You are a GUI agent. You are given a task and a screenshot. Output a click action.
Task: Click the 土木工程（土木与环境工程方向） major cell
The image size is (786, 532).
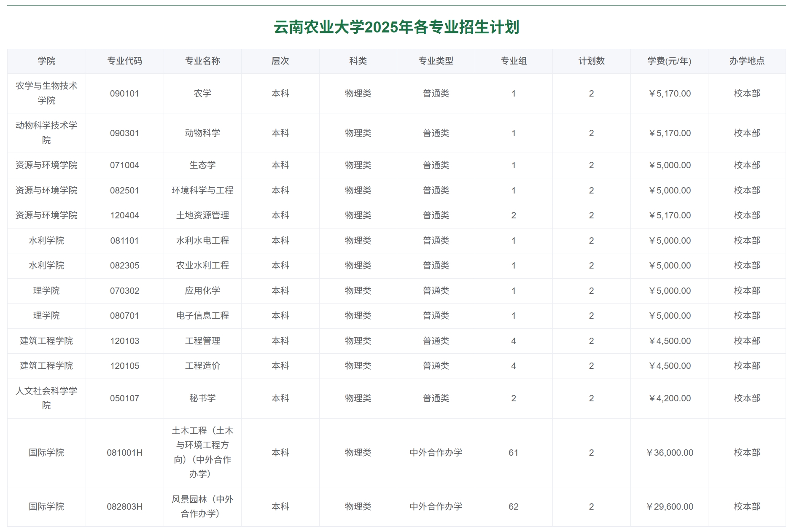pos(202,452)
